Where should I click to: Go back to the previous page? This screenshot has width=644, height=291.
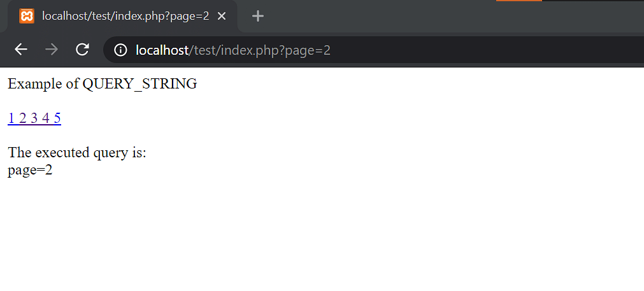tap(21, 50)
